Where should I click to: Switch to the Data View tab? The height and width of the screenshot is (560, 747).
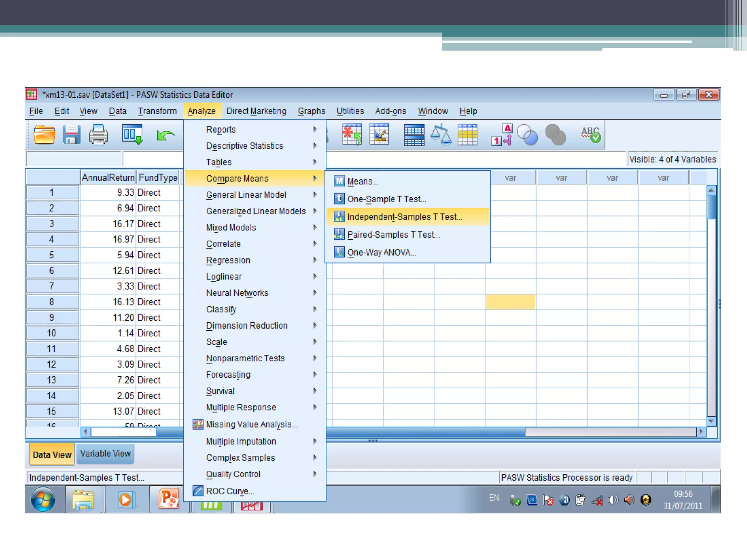pos(52,455)
